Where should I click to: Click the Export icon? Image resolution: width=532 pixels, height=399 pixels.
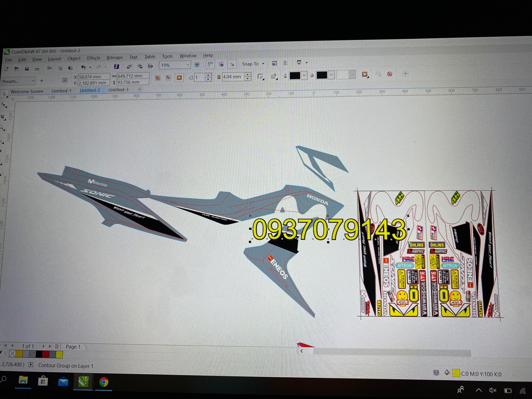(140, 66)
